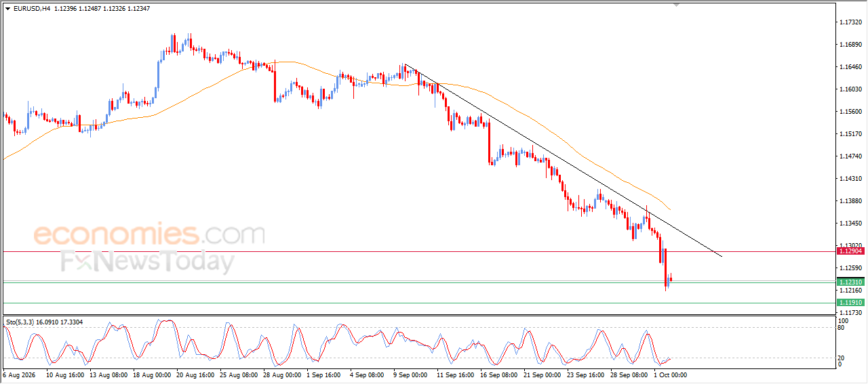
Task: Select the black descending trendline
Action: point(563,160)
